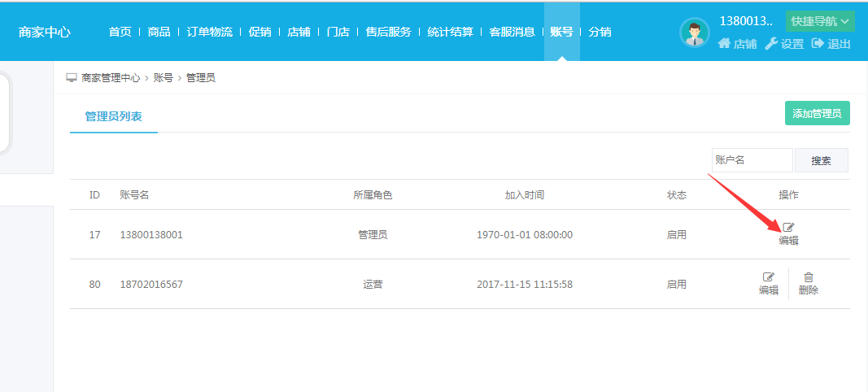Open the 商品 menu
The width and height of the screenshot is (868, 392).
point(159,32)
